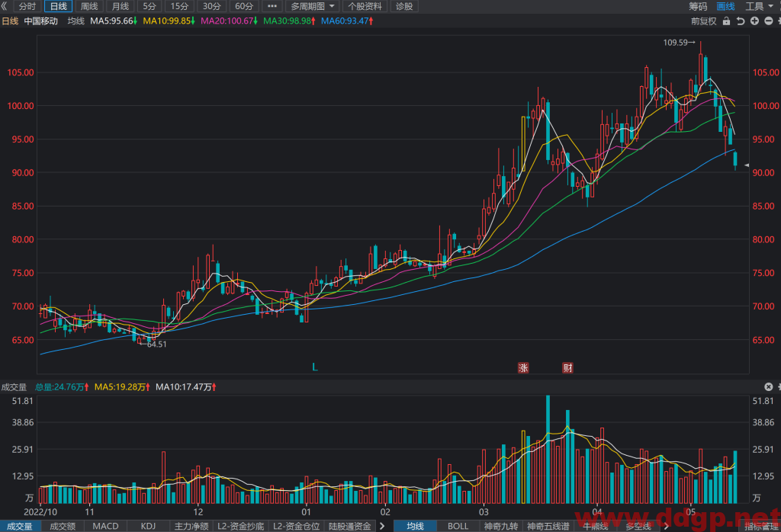Click the blue MA60:93.47 legend

(347, 21)
